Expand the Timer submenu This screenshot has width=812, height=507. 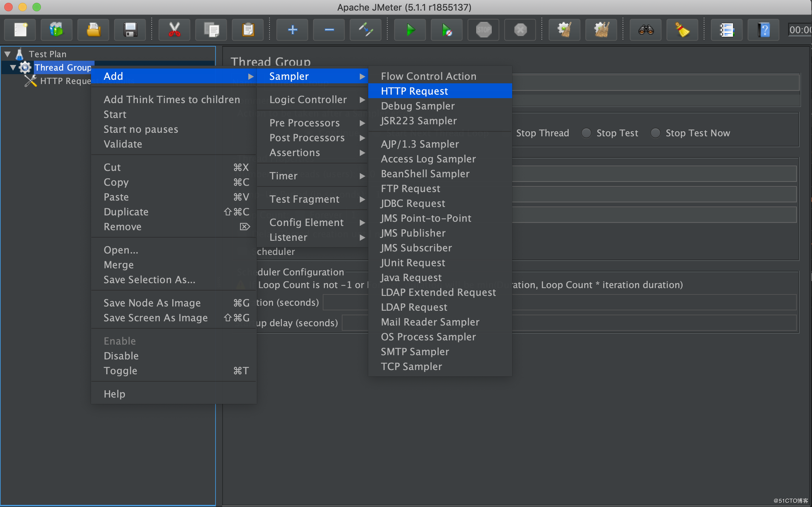coord(313,176)
